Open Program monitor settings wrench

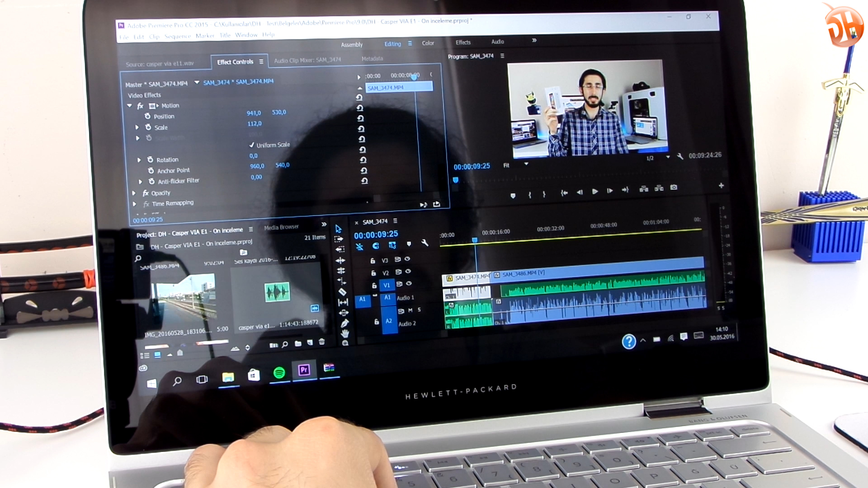pos(680,156)
